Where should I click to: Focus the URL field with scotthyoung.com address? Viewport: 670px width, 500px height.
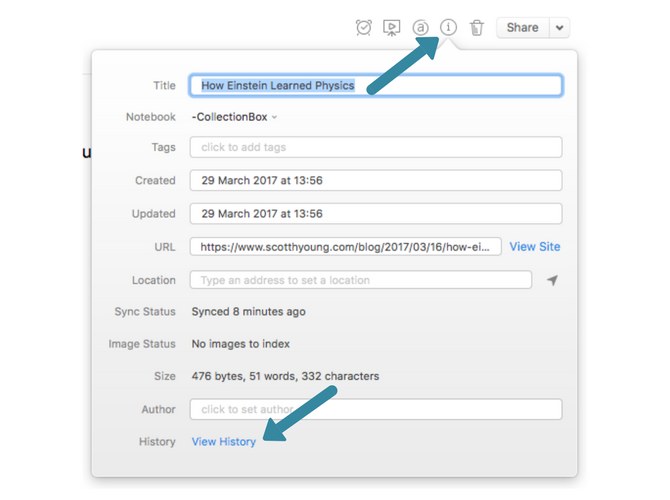(346, 247)
